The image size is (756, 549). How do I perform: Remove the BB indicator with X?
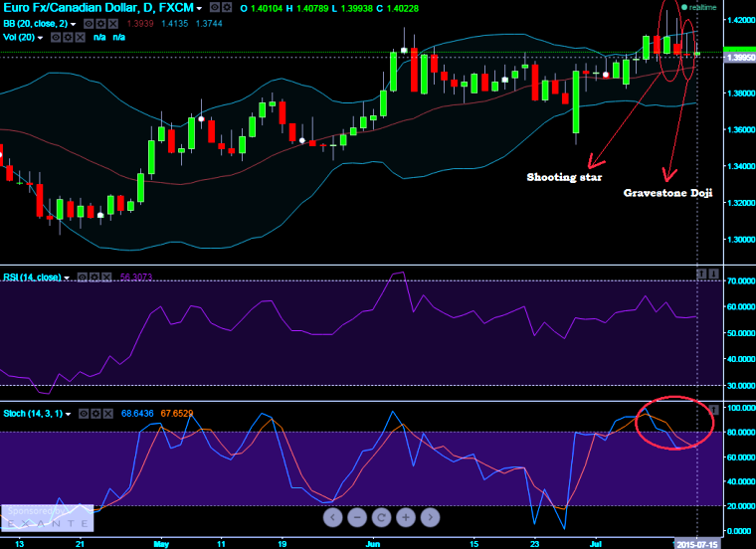pos(112,24)
